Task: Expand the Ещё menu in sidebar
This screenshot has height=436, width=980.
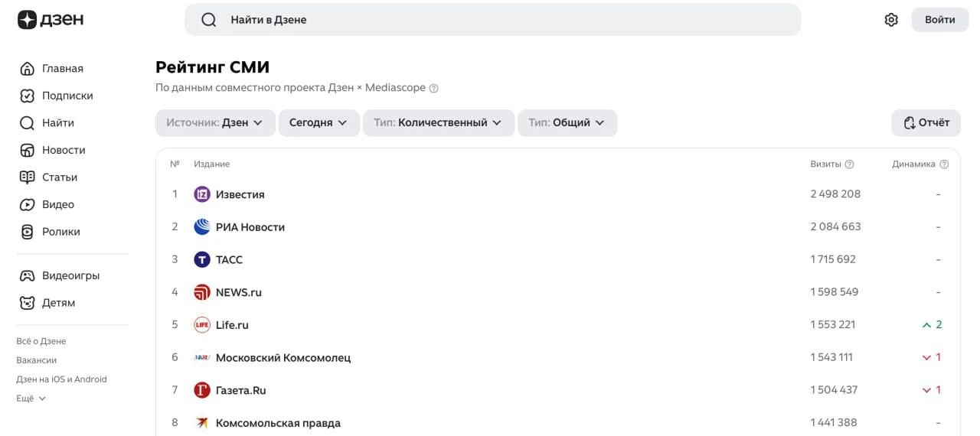Action: click(31, 399)
